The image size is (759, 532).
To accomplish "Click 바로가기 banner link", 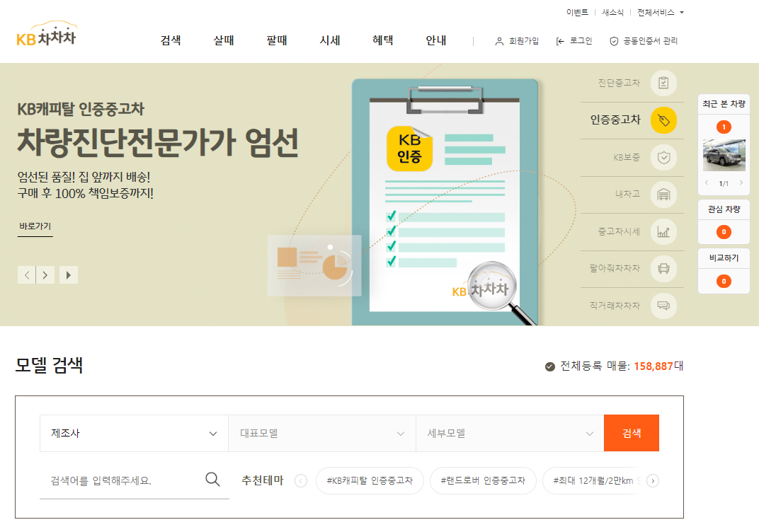I will click(35, 226).
